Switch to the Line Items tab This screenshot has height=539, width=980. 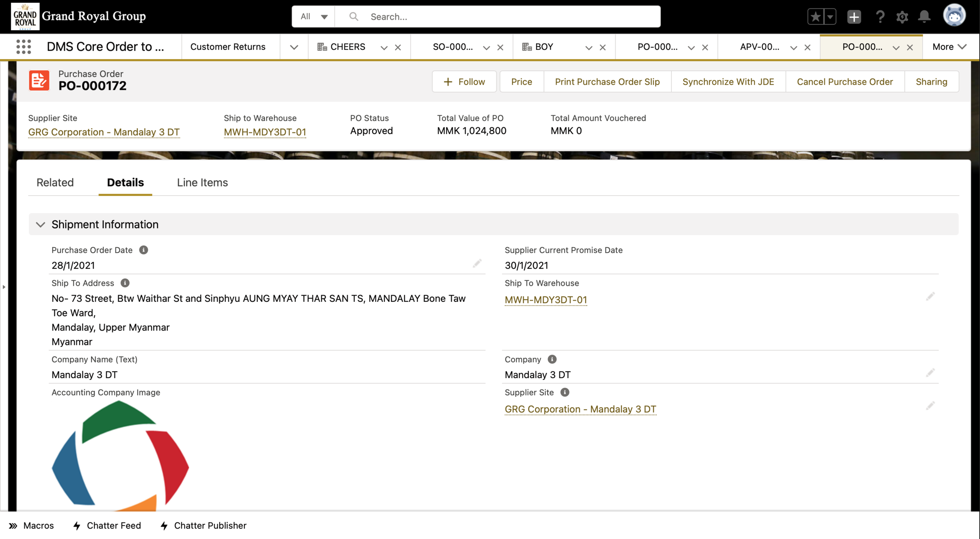pyautogui.click(x=202, y=182)
